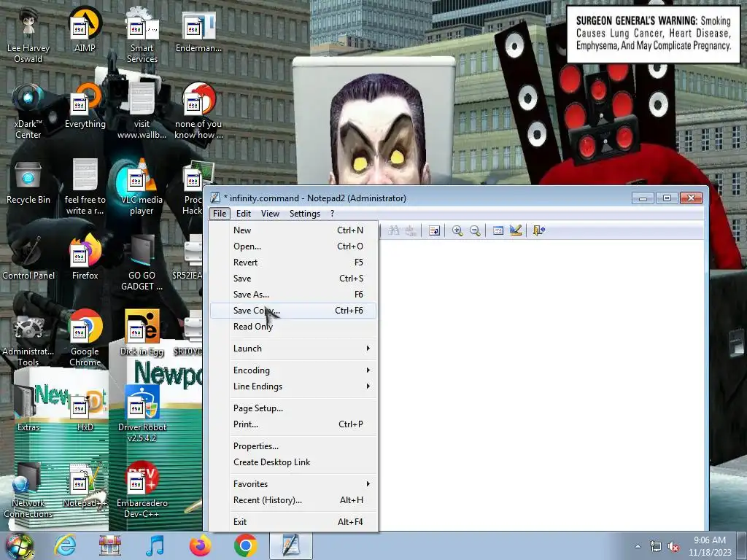Image resolution: width=747 pixels, height=560 pixels.
Task: Select Driver Robot v2.5.4.2 icon
Action: 142,413
